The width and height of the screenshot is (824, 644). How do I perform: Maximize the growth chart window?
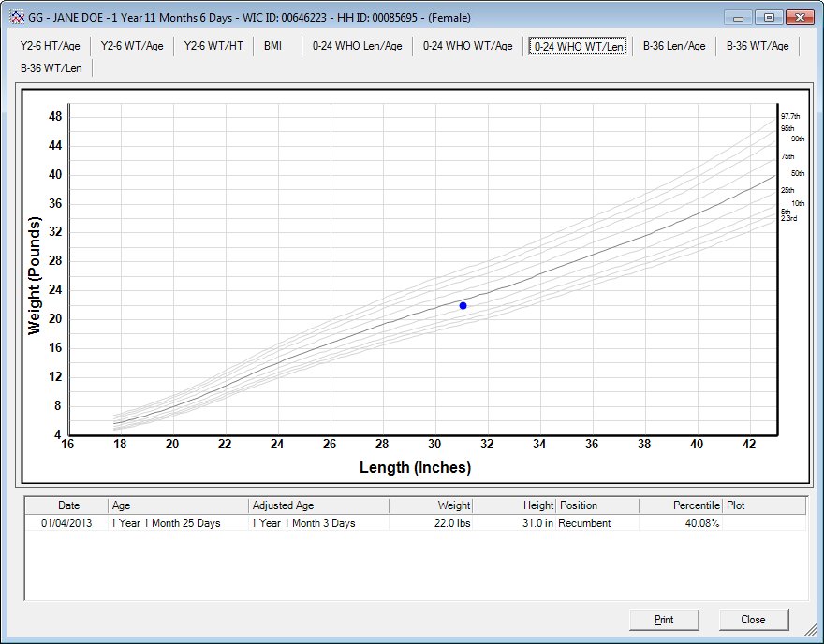(x=769, y=18)
